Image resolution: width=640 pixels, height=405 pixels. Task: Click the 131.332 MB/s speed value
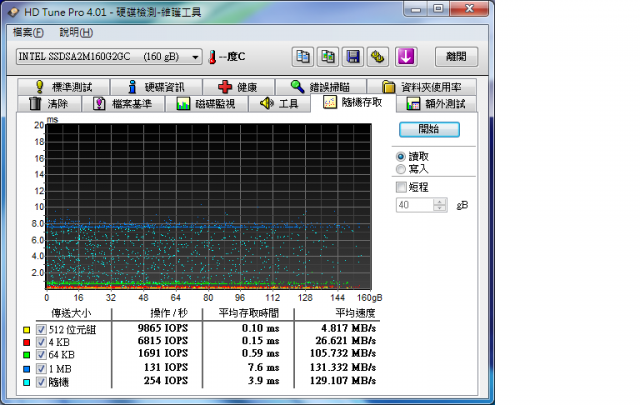tap(343, 367)
